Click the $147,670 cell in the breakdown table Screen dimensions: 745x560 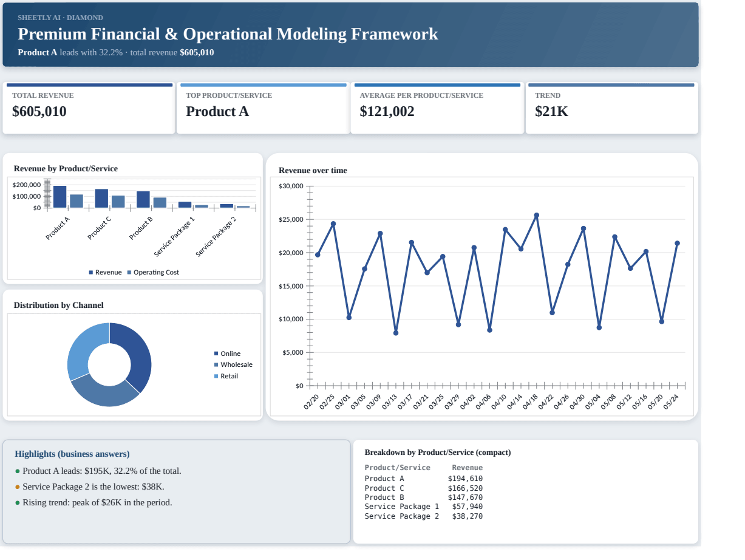pyautogui.click(x=465, y=497)
